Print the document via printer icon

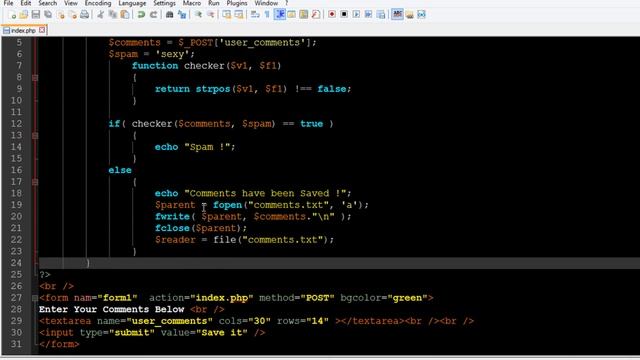(x=84, y=15)
